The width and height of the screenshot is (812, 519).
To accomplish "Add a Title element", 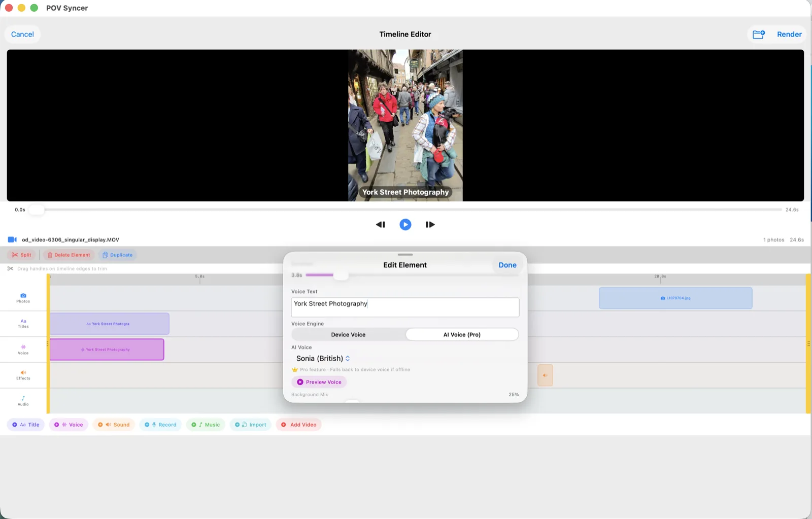I will [x=26, y=425].
